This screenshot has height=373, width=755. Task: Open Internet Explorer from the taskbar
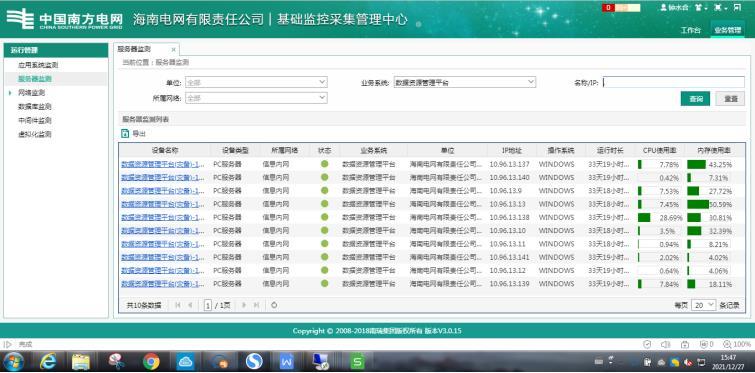[x=47, y=361]
